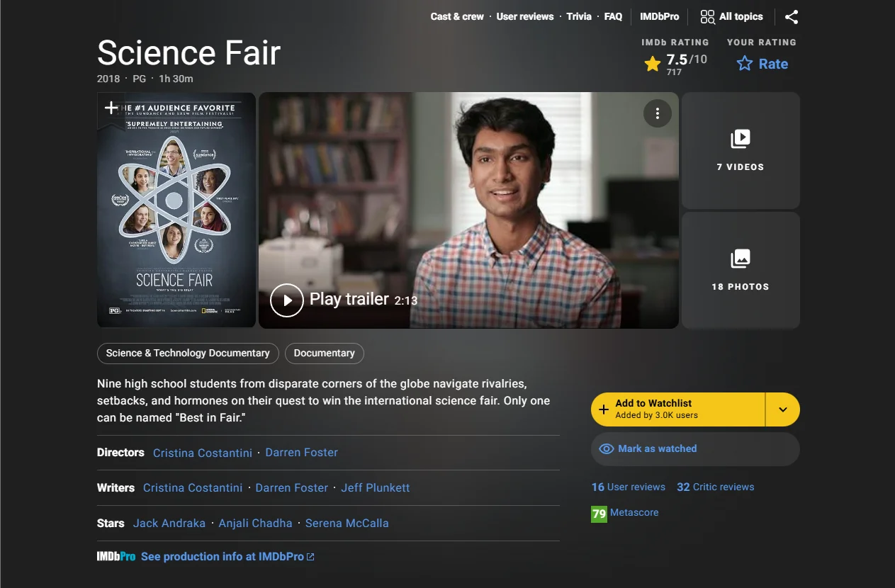
Task: Open the 7 Videos gallery icon
Action: coord(740,140)
